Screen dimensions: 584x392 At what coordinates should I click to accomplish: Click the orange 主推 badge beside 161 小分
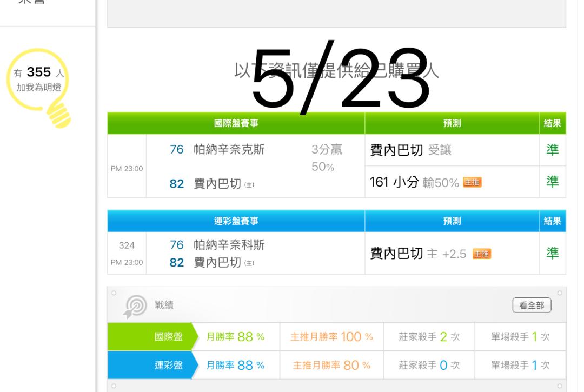pyautogui.click(x=472, y=182)
